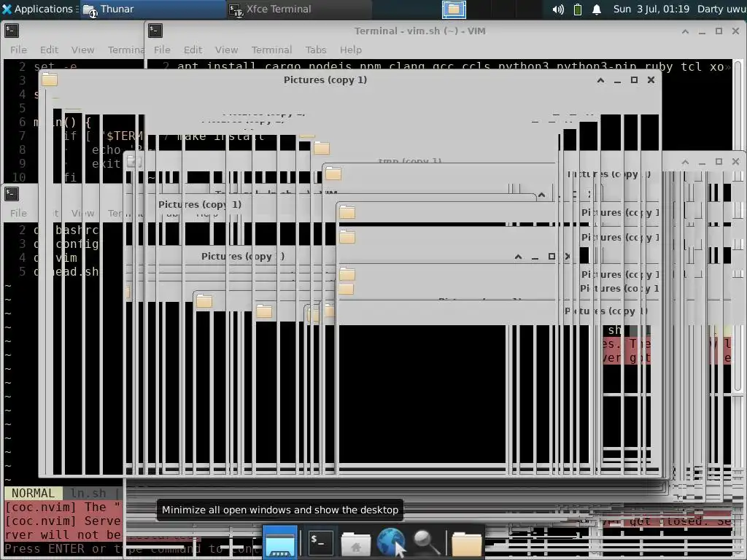Click 'Terminal - vim.sh (~) - VIM' window title

[x=419, y=31]
